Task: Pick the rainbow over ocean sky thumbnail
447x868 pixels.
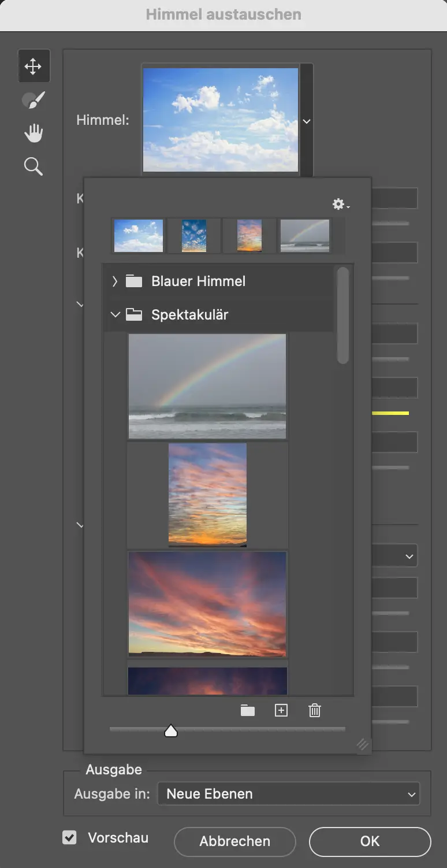Action: 207,386
